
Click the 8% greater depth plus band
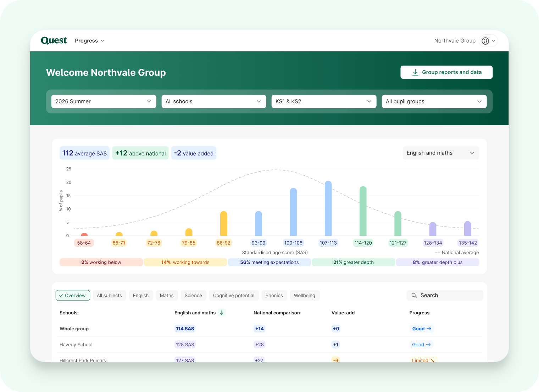[438, 262]
